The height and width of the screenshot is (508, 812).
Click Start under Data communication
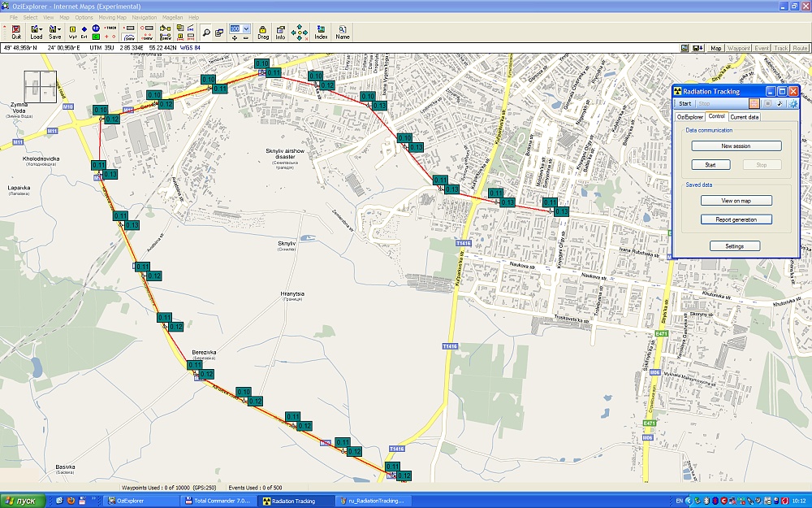(710, 165)
